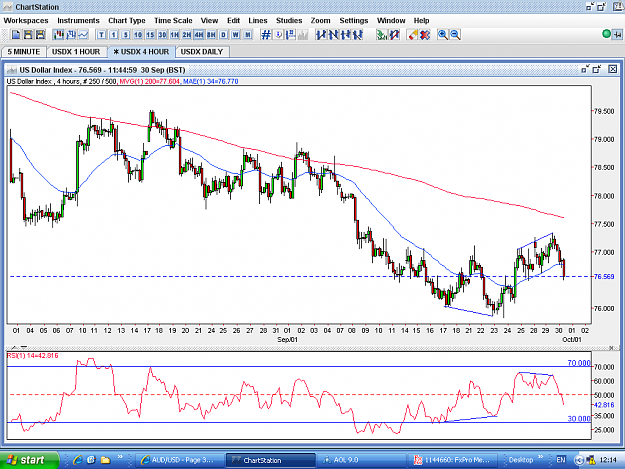Click the remove study icon
625x469 pixels.
point(394,35)
